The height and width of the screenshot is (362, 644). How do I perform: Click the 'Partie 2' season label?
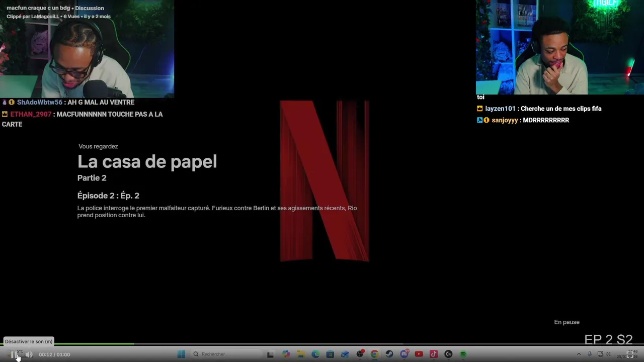[92, 178]
